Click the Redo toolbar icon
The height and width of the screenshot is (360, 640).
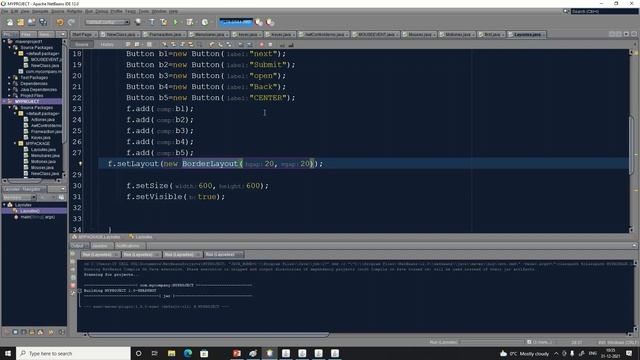tap(71, 22)
